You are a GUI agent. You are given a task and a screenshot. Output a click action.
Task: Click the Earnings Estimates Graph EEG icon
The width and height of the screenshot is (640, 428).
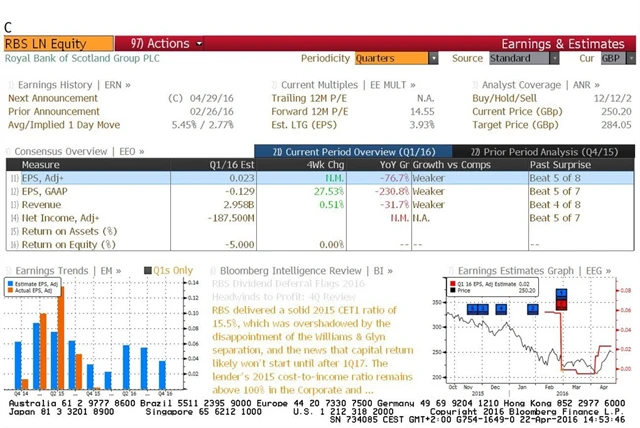[450, 270]
